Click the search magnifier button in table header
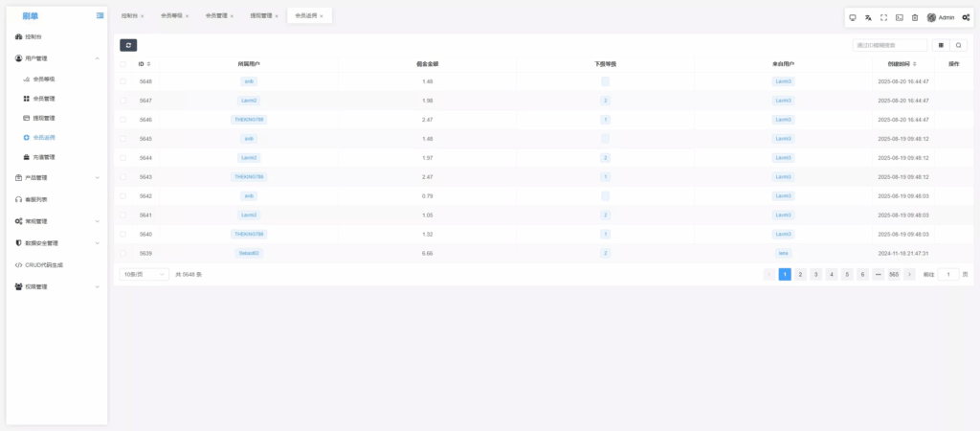Screen dimensions: 980x431 959,45
